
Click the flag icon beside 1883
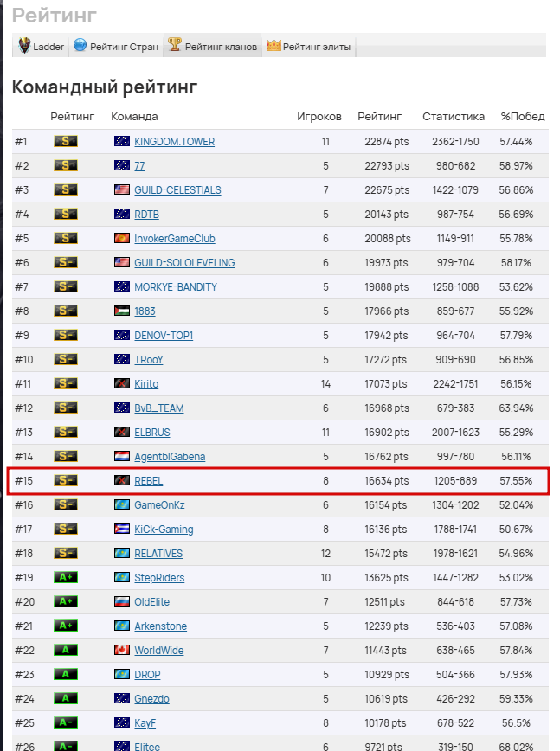click(x=121, y=311)
